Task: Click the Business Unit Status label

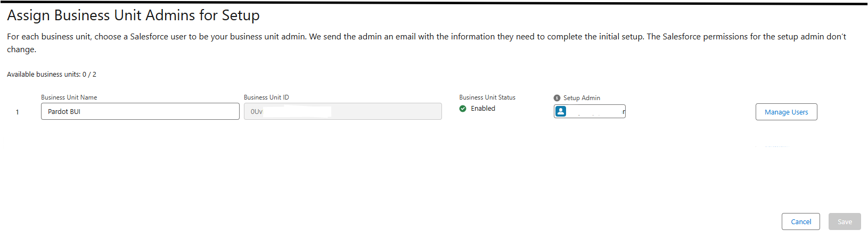Action: (x=487, y=97)
